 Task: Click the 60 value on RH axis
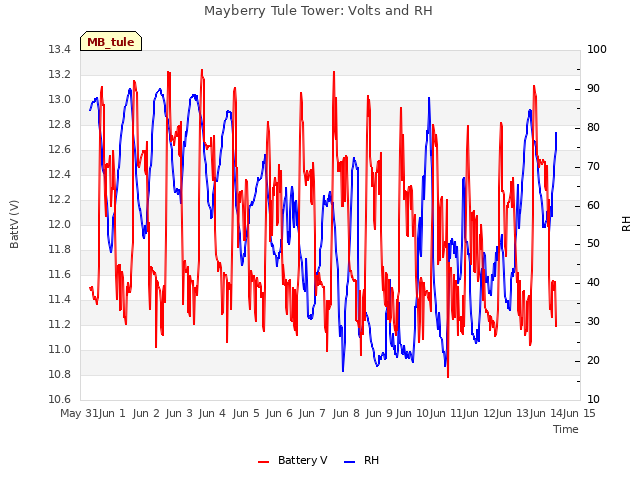click(593, 205)
